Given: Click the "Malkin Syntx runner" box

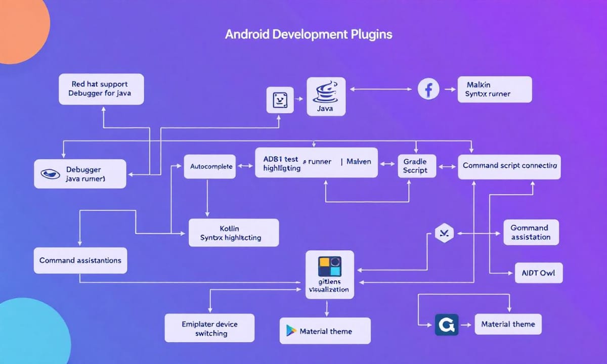Looking at the screenshot, I should click(495, 89).
